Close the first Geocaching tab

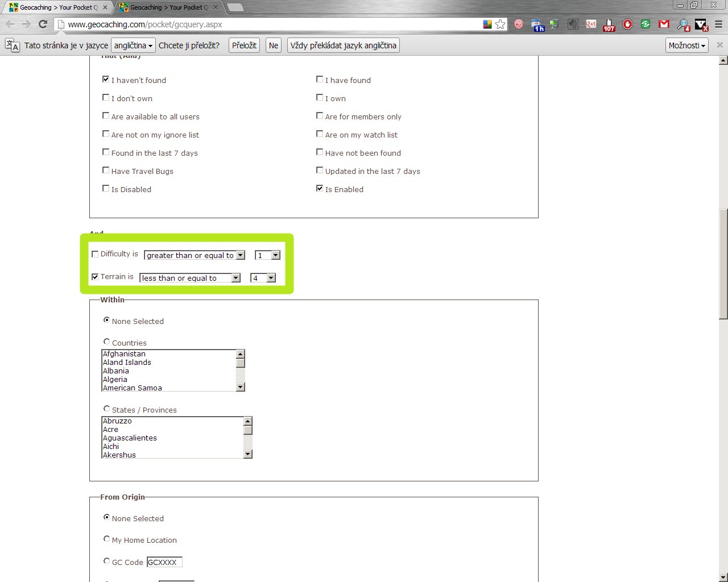[x=105, y=7]
